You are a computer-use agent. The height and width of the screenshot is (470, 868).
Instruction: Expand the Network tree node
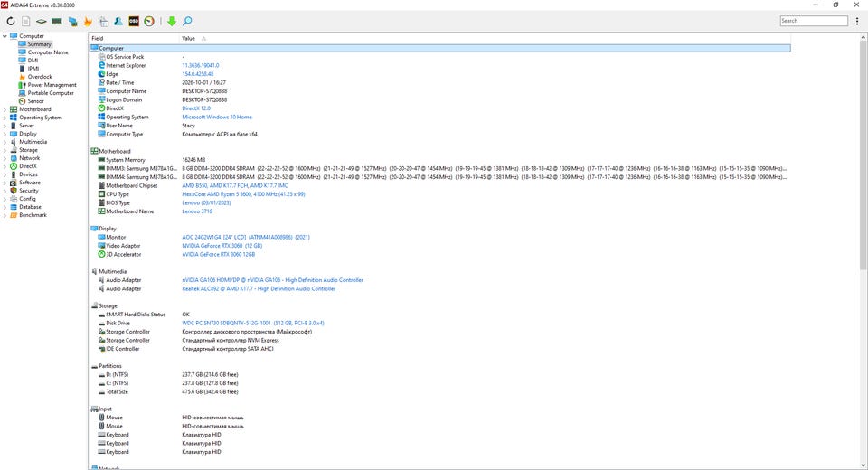click(5, 158)
